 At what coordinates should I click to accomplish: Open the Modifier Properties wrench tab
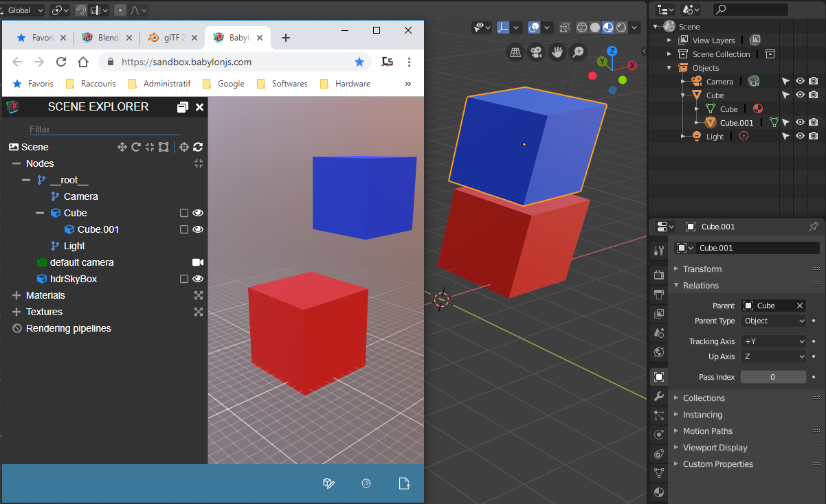(x=658, y=396)
